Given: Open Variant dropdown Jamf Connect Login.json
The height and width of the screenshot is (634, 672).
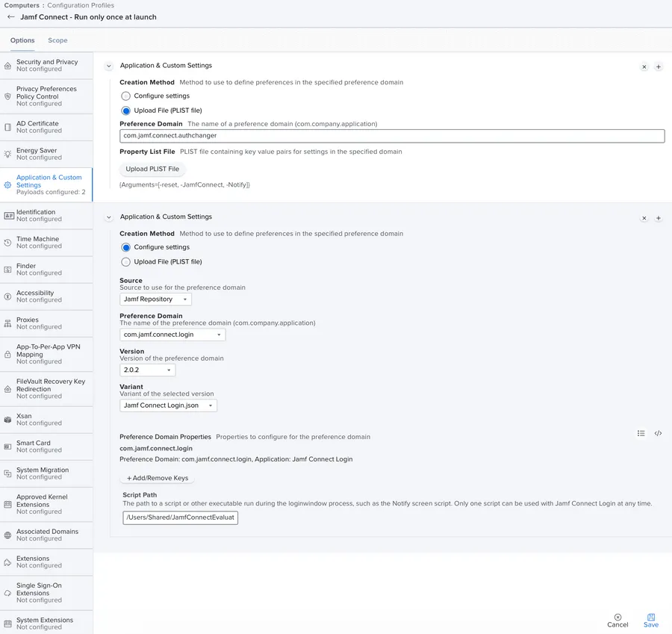Looking at the screenshot, I should [169, 405].
